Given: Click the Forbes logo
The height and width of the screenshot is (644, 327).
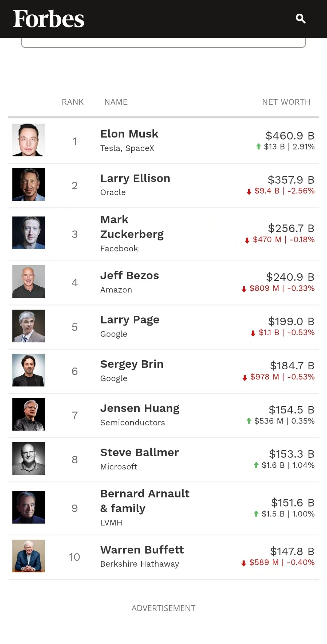Looking at the screenshot, I should tap(49, 19).
